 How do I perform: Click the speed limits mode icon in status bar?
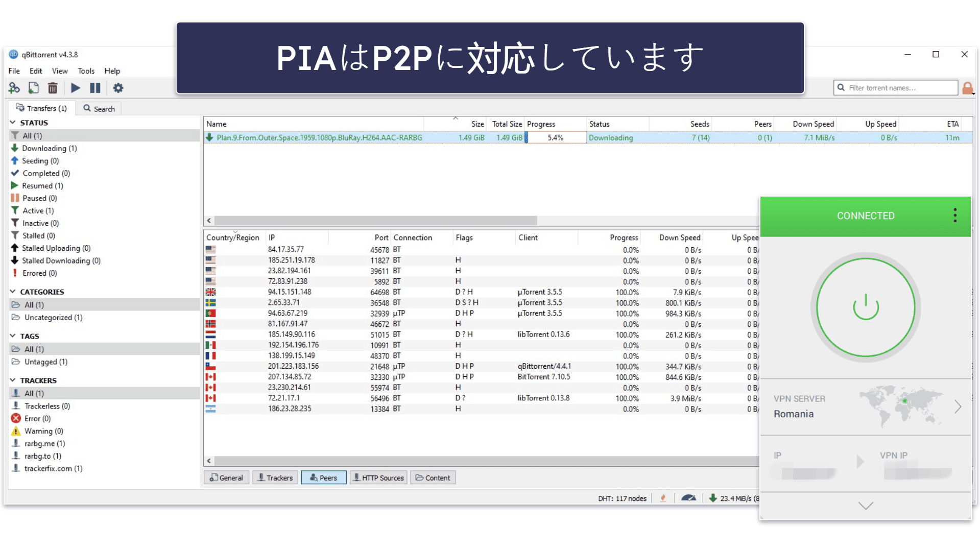pyautogui.click(x=688, y=498)
